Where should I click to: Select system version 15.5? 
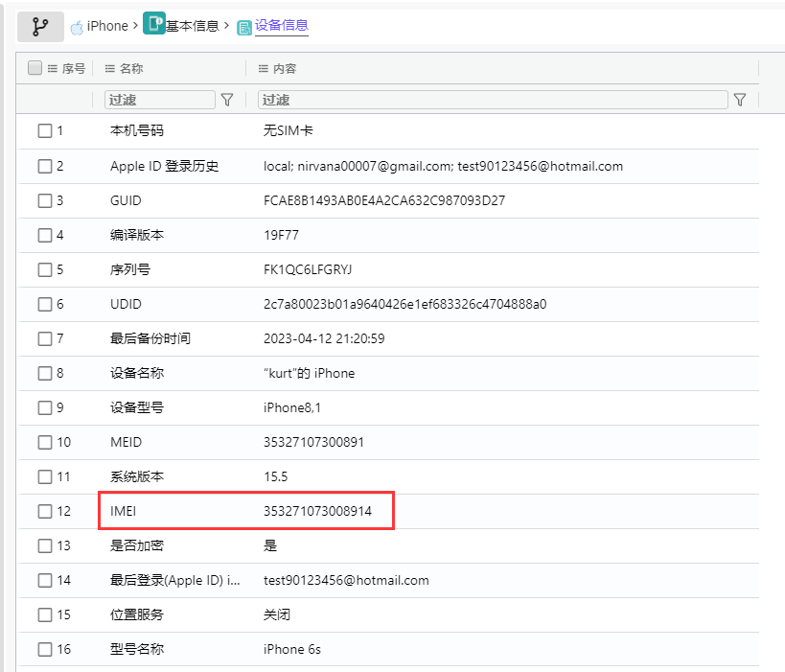click(x=275, y=476)
